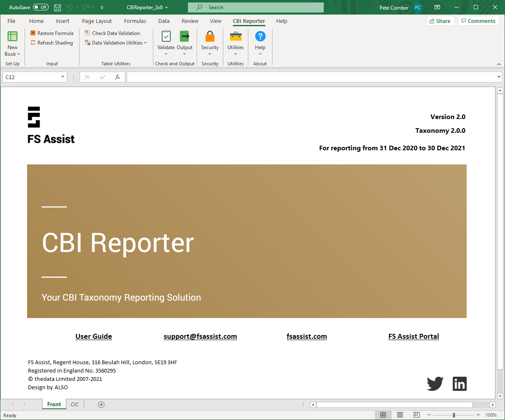
Task: Redo the last action
Action: click(86, 7)
